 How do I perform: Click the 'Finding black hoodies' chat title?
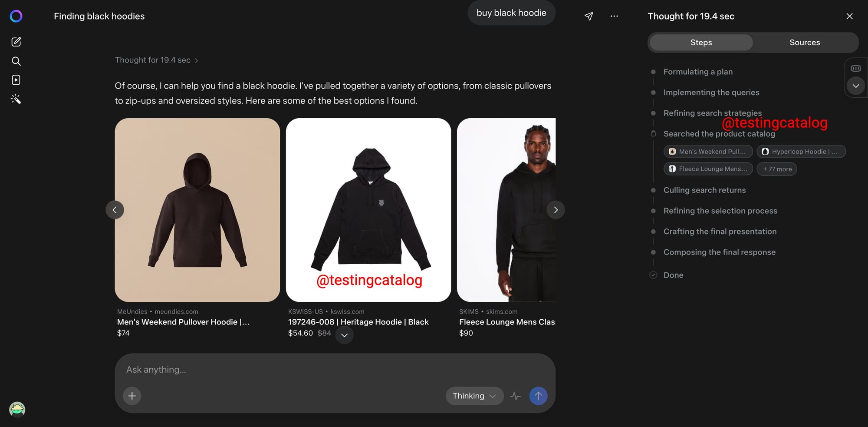click(x=99, y=16)
